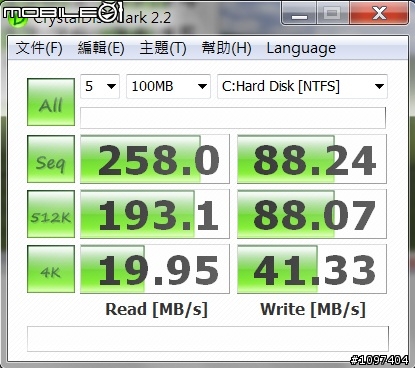Expand the C:Hard Disk [NTFS] drive dropdown
Image resolution: width=415 pixels, height=368 pixels.
302,86
